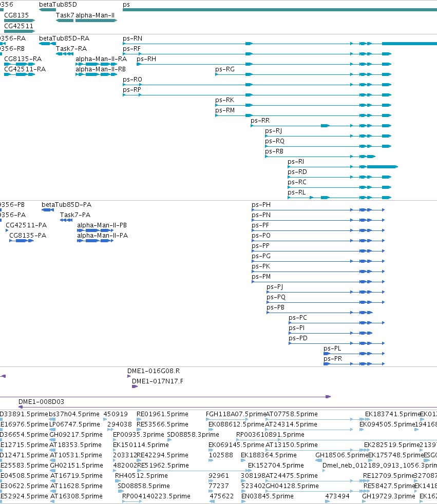Screen dimensions: 437x504
Task: Select the alpha-Man-II gene label
Action: 95,15
